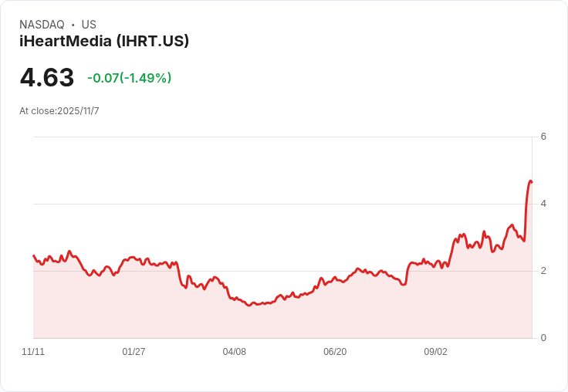Select the 06/20 date on the x-axis

click(x=335, y=352)
